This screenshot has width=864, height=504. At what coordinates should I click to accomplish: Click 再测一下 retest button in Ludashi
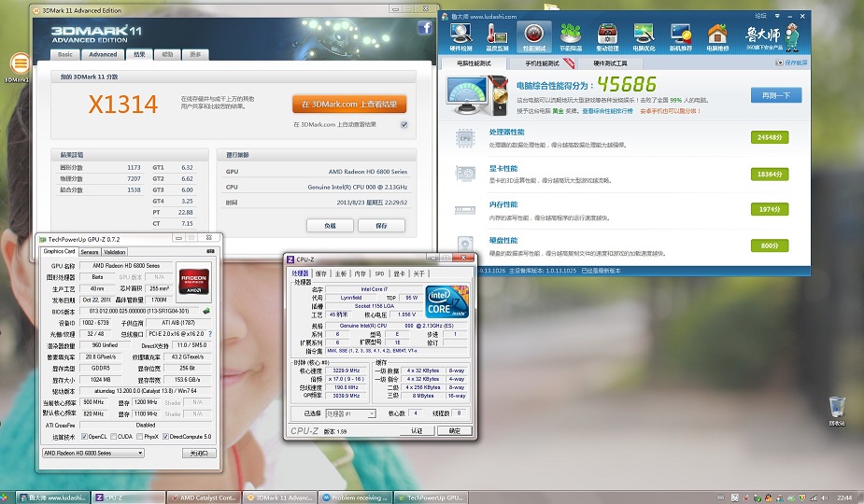pos(776,95)
